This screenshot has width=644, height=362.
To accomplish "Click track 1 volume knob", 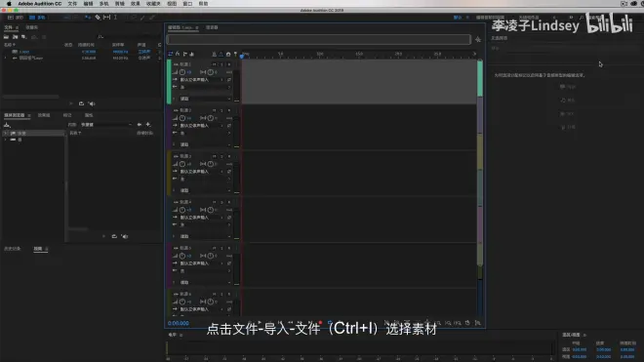I will pos(181,72).
